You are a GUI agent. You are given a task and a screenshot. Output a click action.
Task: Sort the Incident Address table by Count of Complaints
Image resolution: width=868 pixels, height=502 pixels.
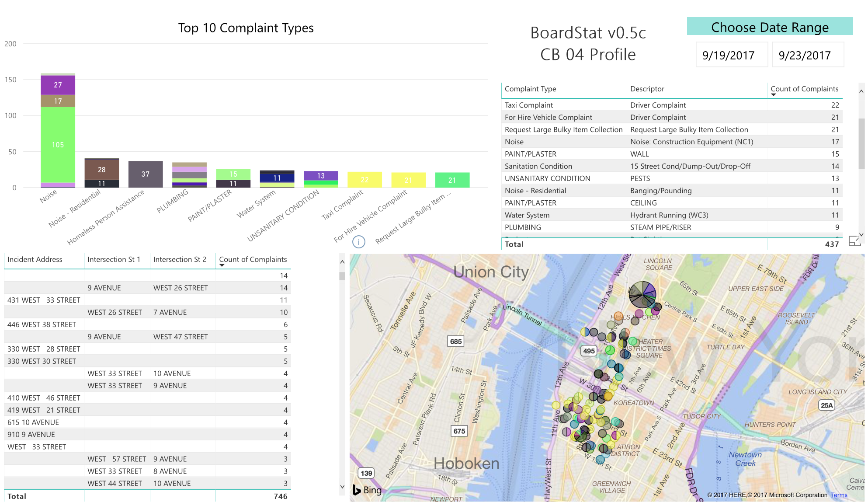[253, 259]
